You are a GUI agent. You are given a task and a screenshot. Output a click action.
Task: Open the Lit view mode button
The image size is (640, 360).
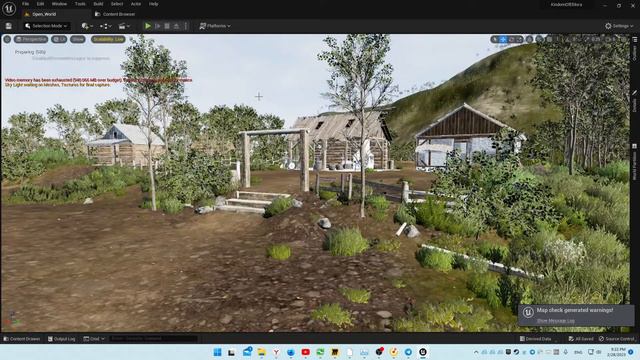(59, 39)
